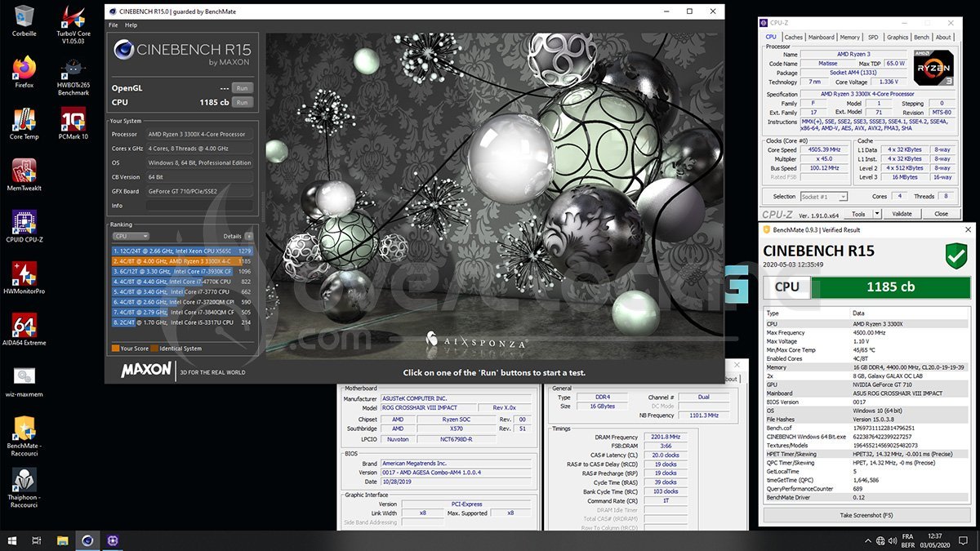Click the Max Frequency row in BenchMate
The image size is (980, 551).
click(867, 333)
